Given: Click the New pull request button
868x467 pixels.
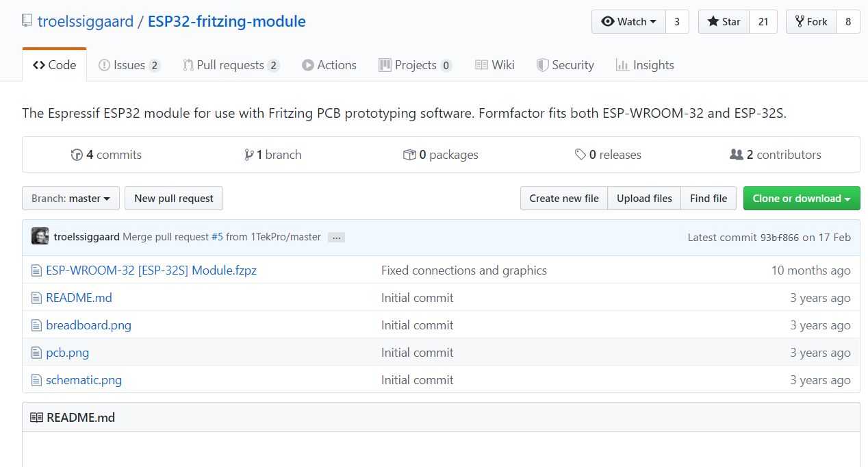Looking at the screenshot, I should pos(174,199).
